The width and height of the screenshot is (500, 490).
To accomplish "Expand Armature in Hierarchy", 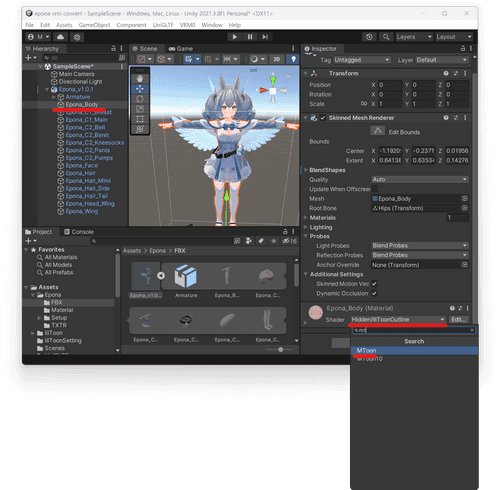I will pos(54,97).
